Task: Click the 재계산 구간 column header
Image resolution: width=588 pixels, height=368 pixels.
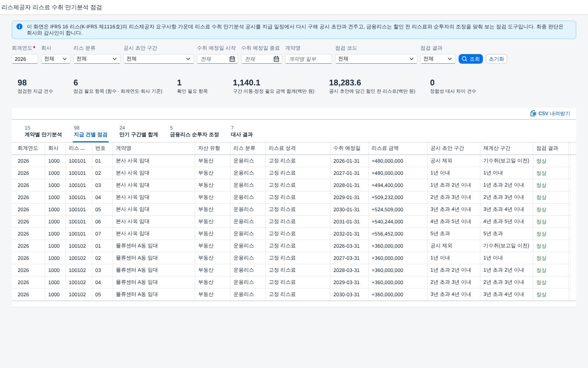Action: point(506,148)
